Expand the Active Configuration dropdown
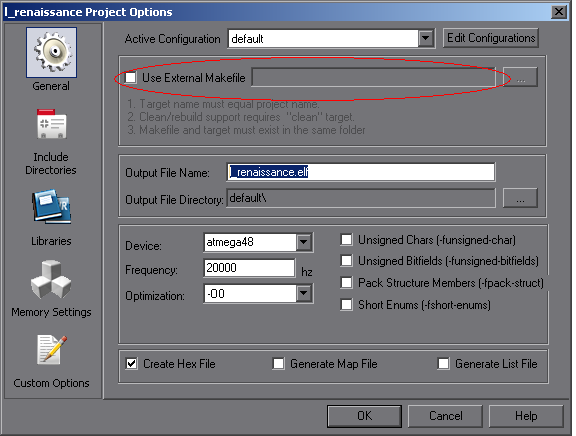 pyautogui.click(x=426, y=38)
